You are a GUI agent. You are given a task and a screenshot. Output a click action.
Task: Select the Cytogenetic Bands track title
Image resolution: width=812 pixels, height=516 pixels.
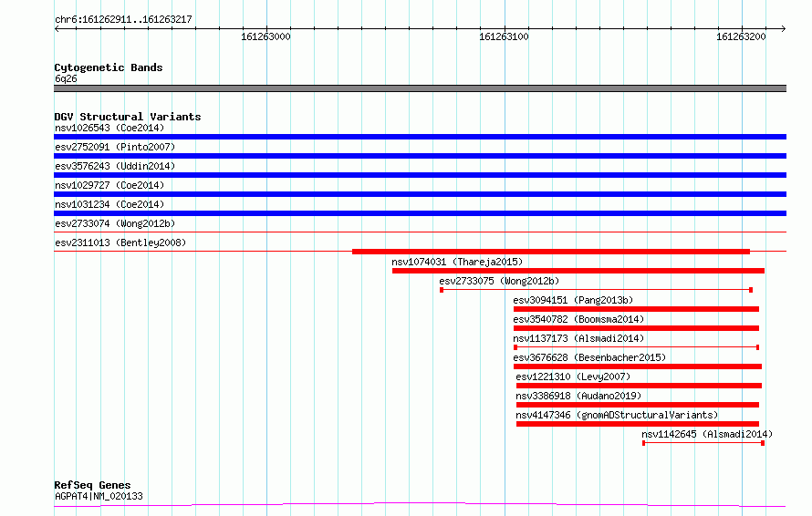[x=109, y=67]
